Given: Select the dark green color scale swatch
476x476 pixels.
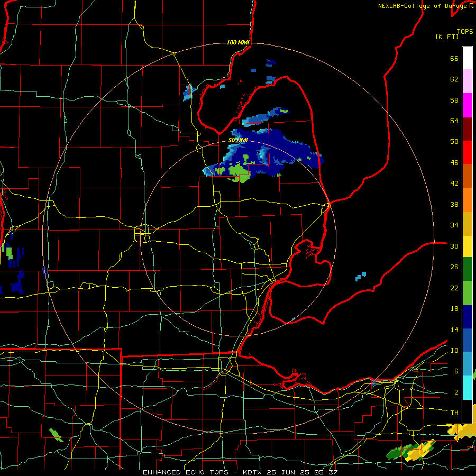Looking at the screenshot, I should pyautogui.click(x=467, y=269).
